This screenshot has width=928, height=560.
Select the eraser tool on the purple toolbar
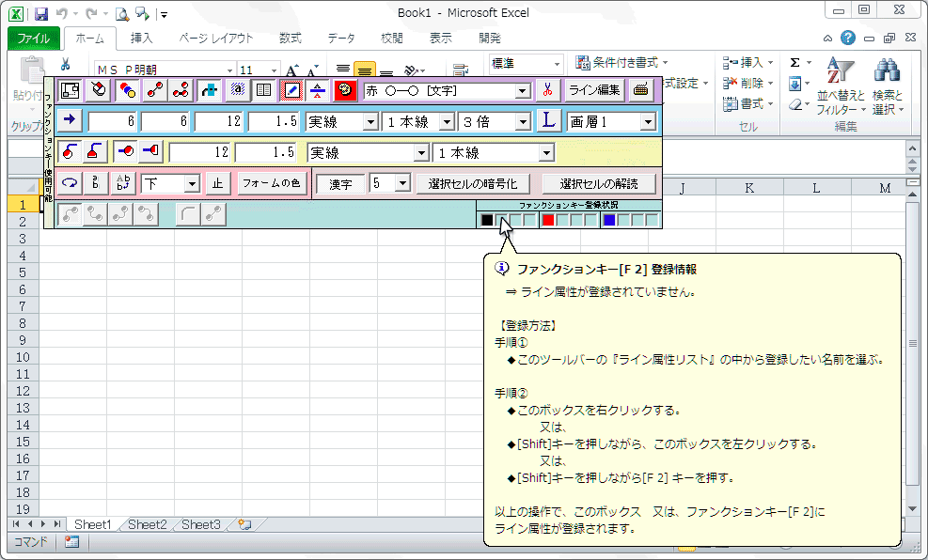pyautogui.click(x=98, y=90)
